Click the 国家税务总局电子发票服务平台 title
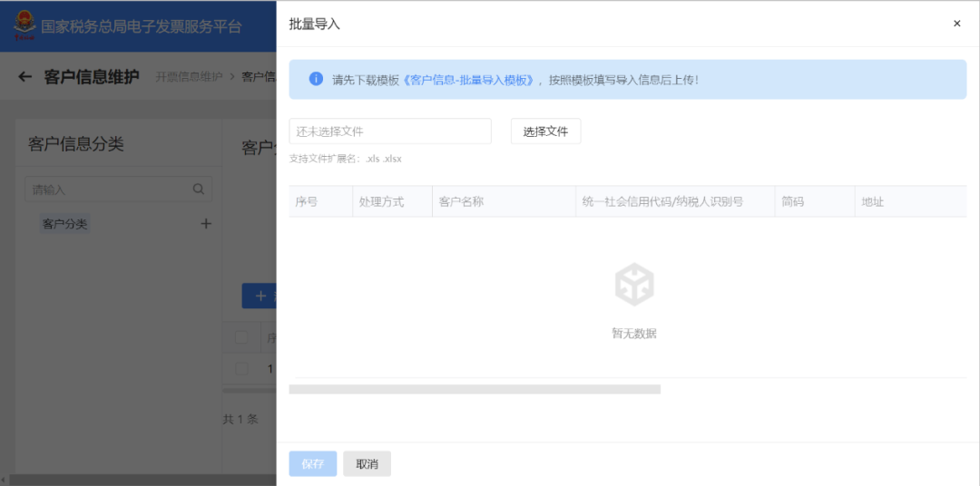The width and height of the screenshot is (980, 486). coord(142,27)
